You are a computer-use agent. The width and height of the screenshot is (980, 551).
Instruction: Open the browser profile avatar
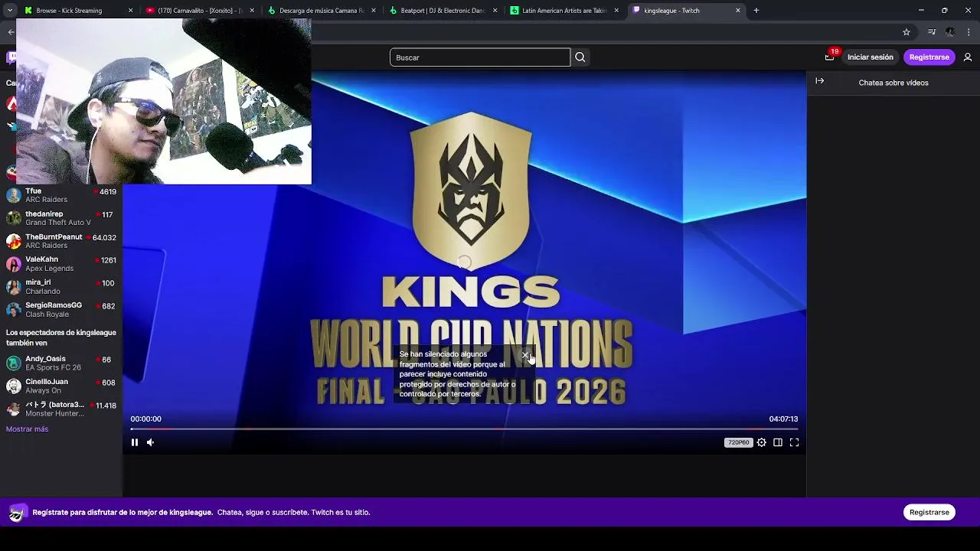[x=950, y=32]
